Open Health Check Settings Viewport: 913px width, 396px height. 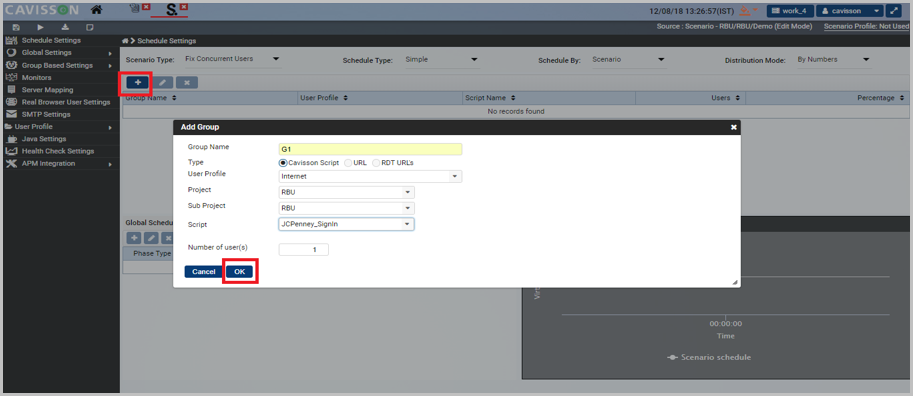point(58,151)
